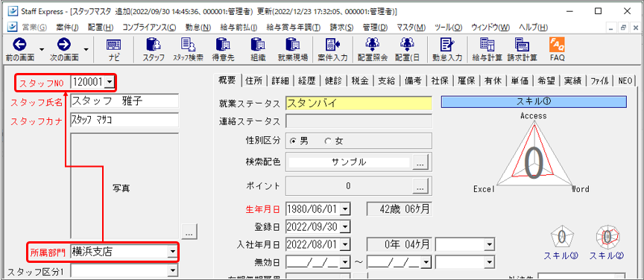The image size is (644, 280).
Task: Click the 就業ステータス field showing スタンバイ
Action: click(x=359, y=103)
